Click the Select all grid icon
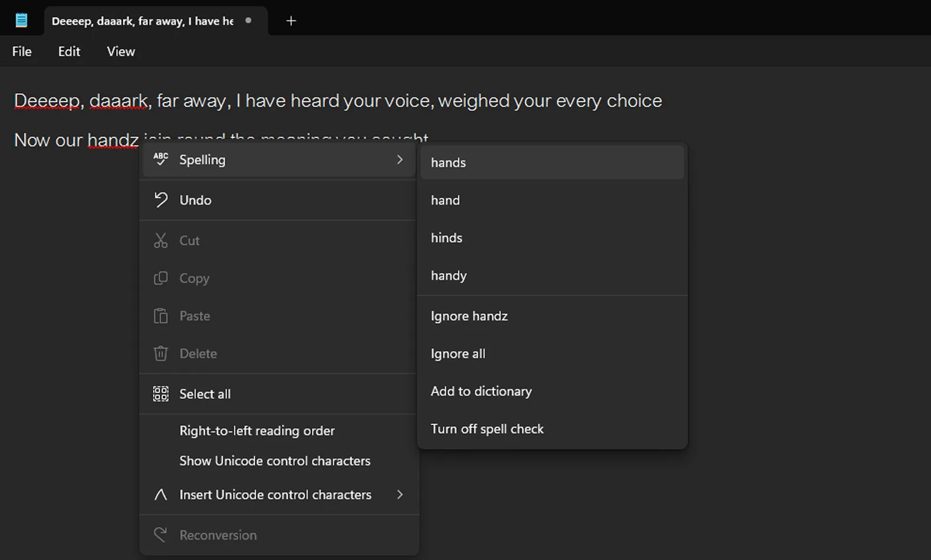Viewport: 931px width, 560px height. (x=160, y=394)
